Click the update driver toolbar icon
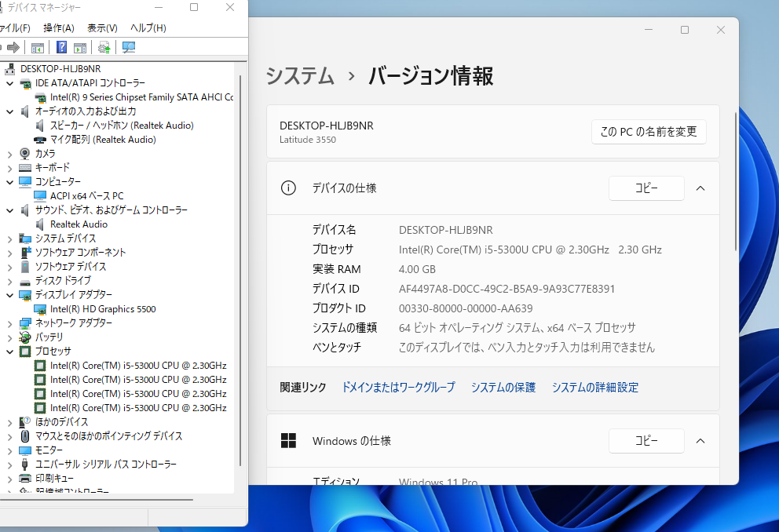The width and height of the screenshot is (779, 532). [104, 47]
